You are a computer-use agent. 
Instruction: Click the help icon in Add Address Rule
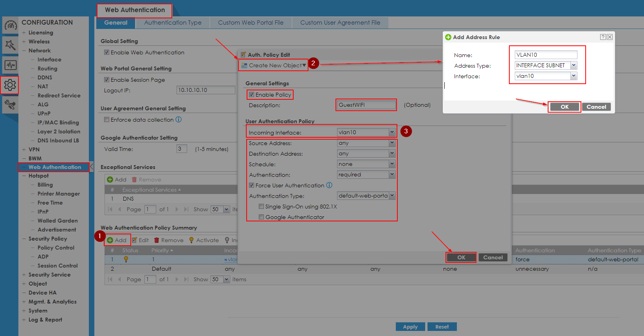click(x=603, y=37)
